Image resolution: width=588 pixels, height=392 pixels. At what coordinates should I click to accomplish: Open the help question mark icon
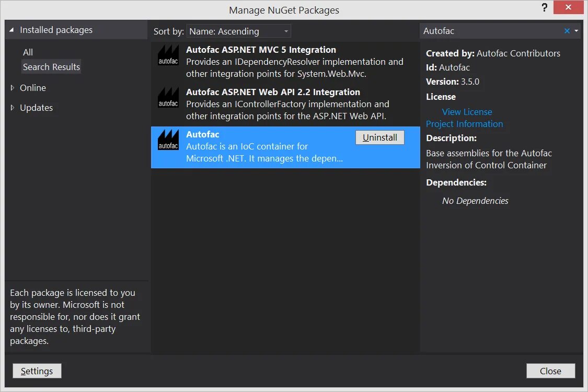[545, 7]
